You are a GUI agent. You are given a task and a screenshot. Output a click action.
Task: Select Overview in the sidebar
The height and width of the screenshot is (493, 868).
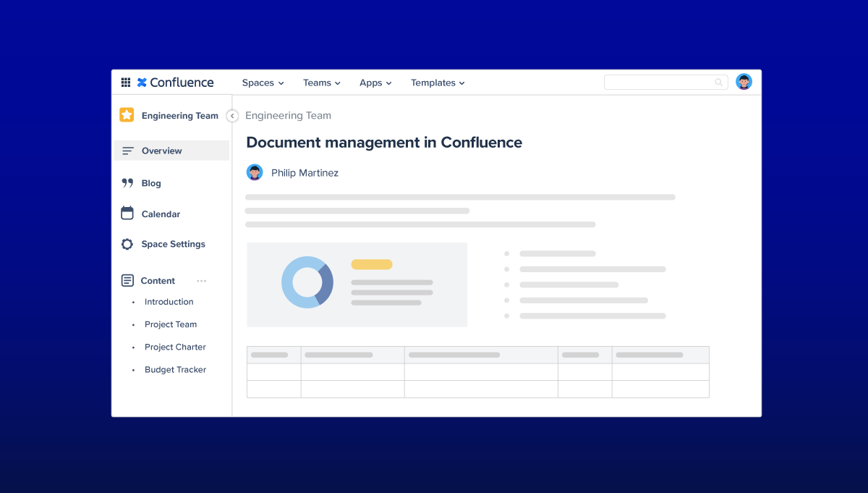pos(161,150)
